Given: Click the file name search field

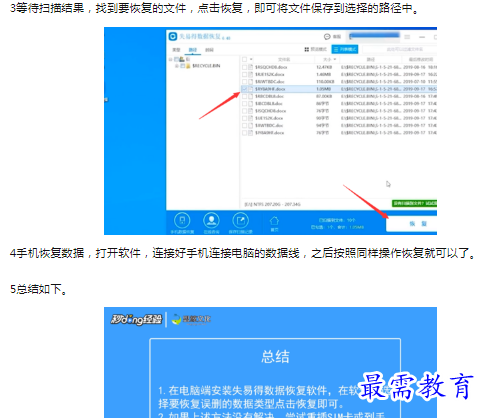Looking at the screenshot, I should click(x=400, y=49).
